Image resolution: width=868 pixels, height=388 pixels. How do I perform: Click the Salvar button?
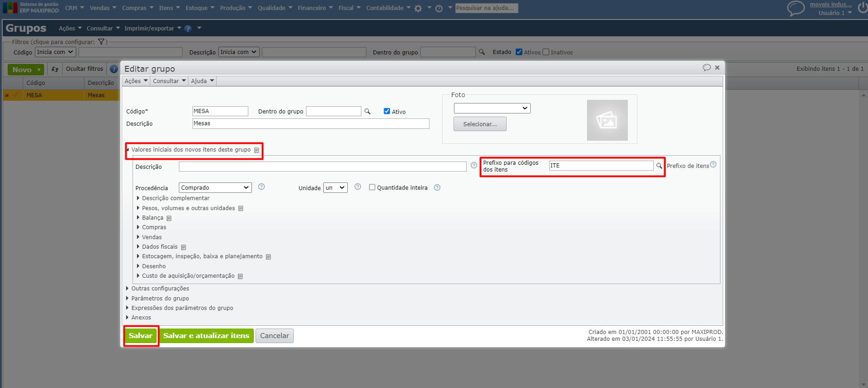pyautogui.click(x=140, y=336)
